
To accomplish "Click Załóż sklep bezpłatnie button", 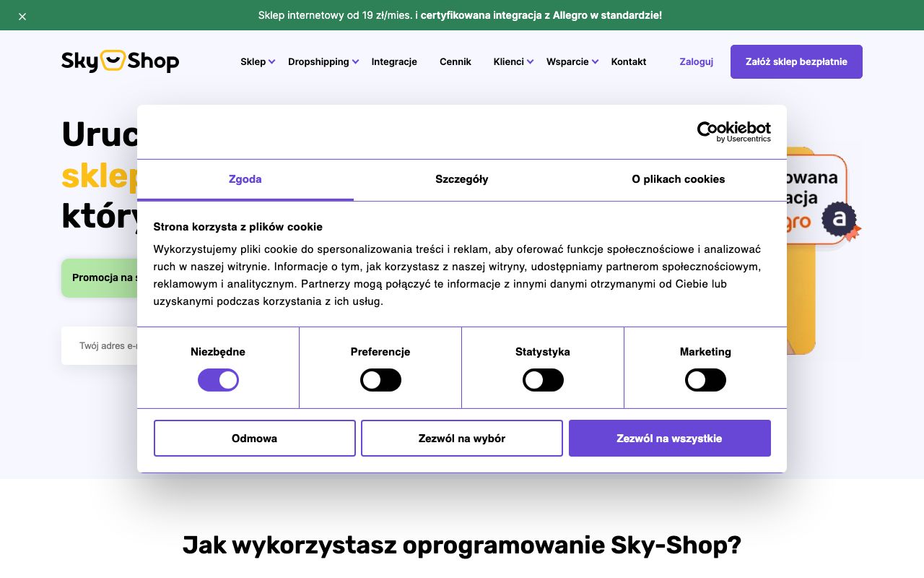I will pos(796,61).
